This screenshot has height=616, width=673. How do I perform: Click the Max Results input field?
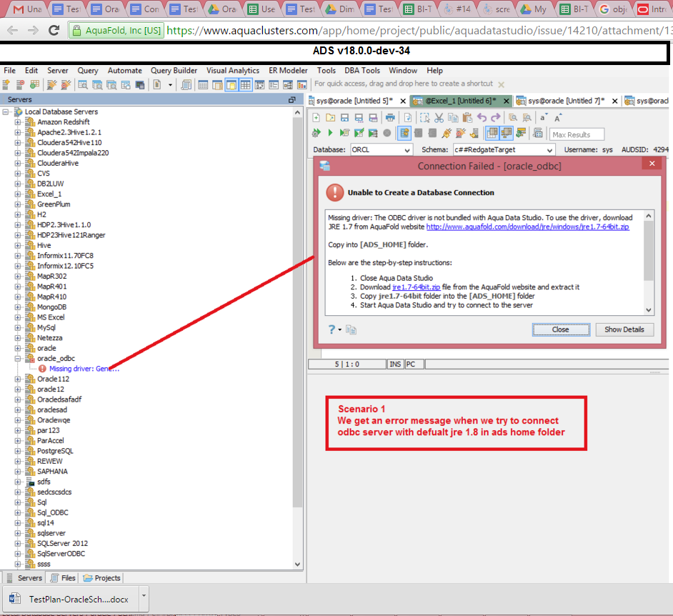[x=577, y=134]
